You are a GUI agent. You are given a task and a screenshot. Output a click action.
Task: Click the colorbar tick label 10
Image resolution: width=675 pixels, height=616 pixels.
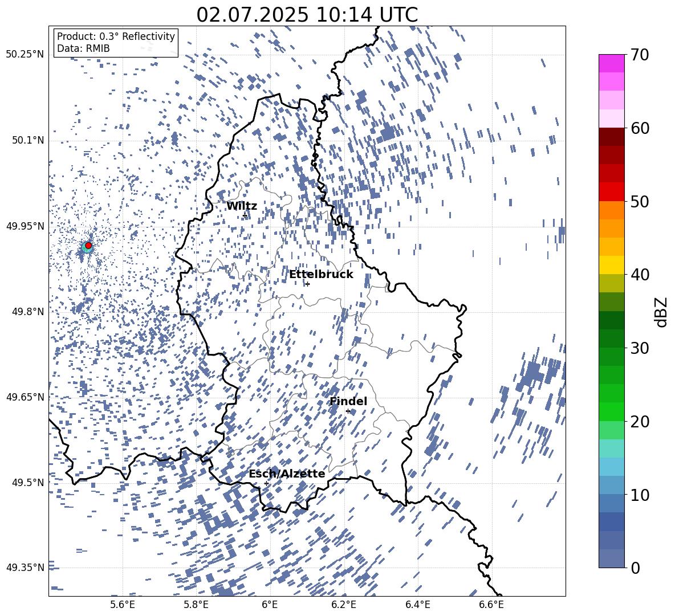(640, 494)
